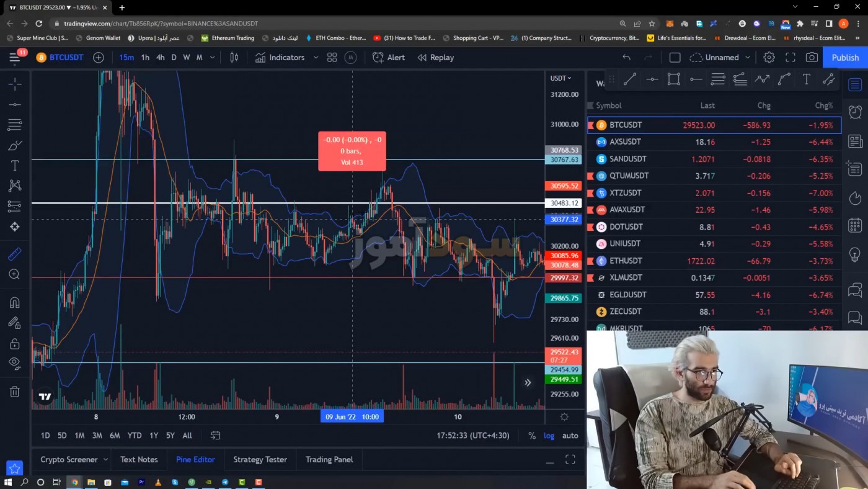Toggle log price scale
Viewport: 868px width, 489px height.
(x=549, y=436)
